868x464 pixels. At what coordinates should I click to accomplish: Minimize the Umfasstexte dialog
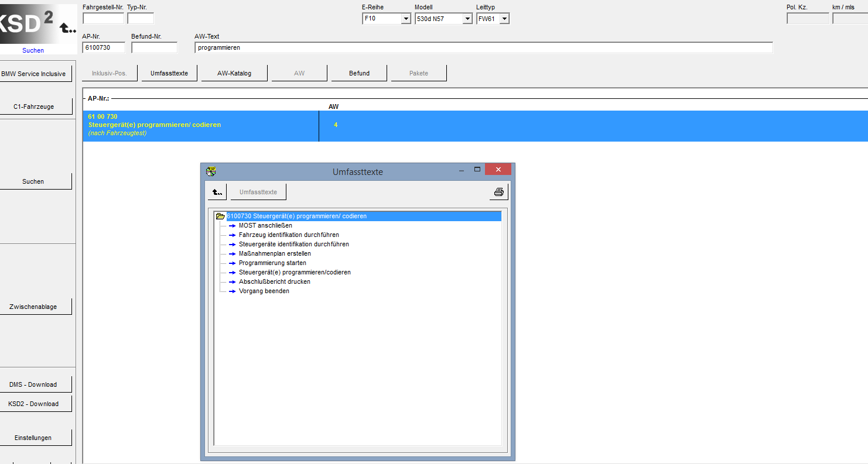click(x=462, y=170)
